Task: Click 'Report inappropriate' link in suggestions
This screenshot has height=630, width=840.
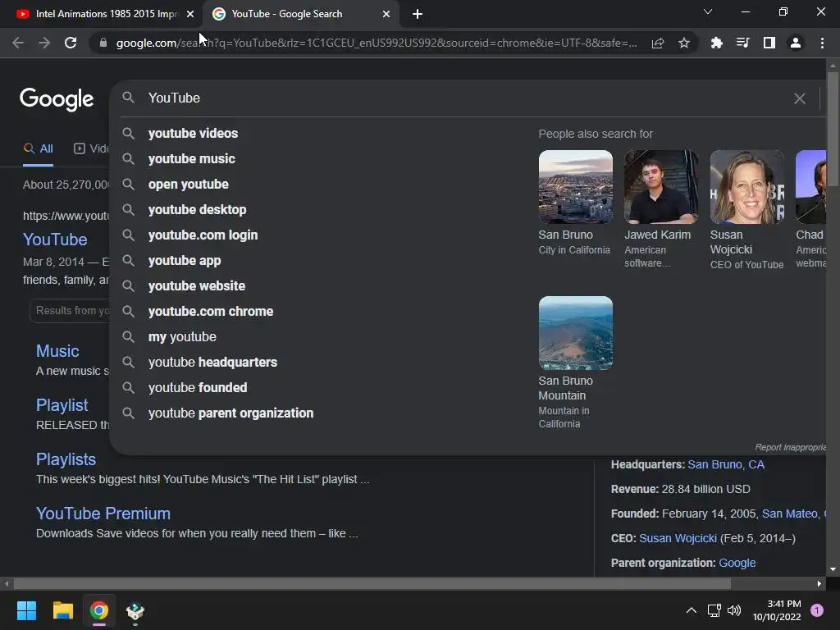Action: pyautogui.click(x=790, y=447)
